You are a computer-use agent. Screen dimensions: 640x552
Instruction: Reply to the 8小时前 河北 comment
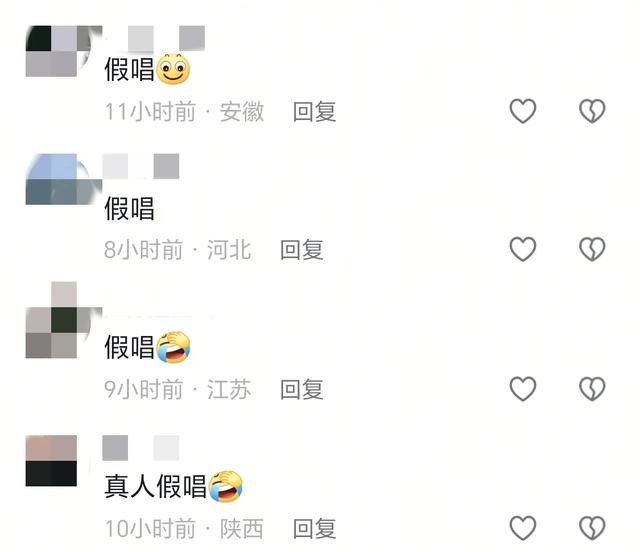pyautogui.click(x=302, y=250)
